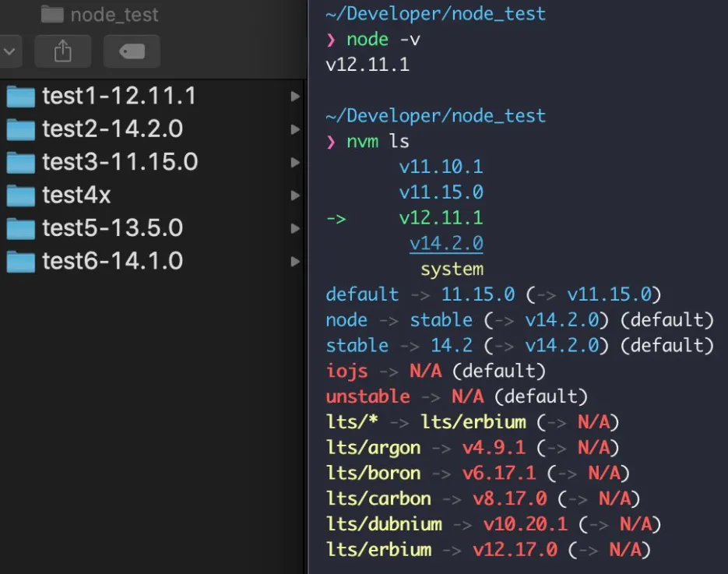Click the Edit Tags toolbar button
The image size is (728, 574).
[132, 51]
